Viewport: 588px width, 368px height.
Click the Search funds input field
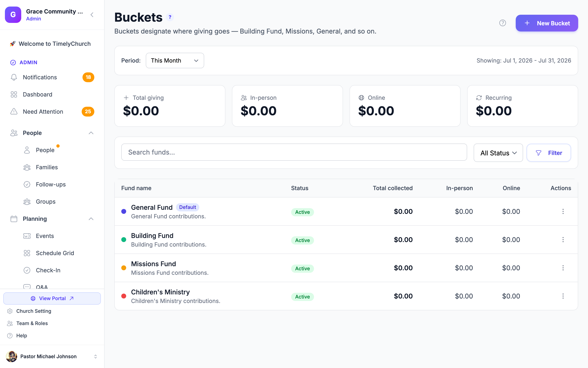pos(294,152)
